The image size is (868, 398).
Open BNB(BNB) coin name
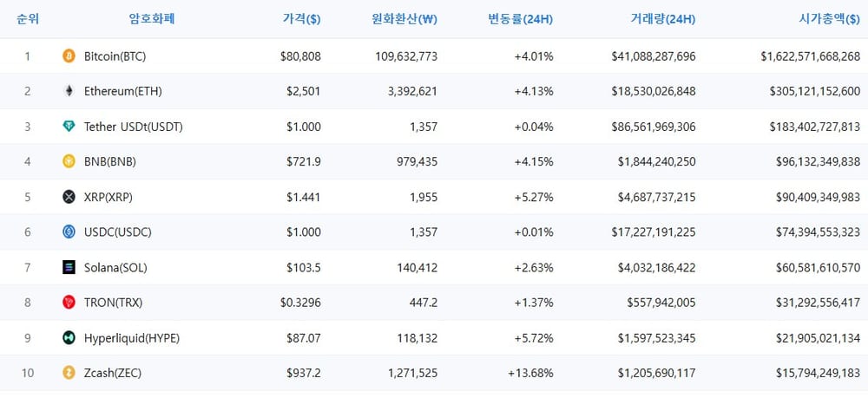coord(110,162)
